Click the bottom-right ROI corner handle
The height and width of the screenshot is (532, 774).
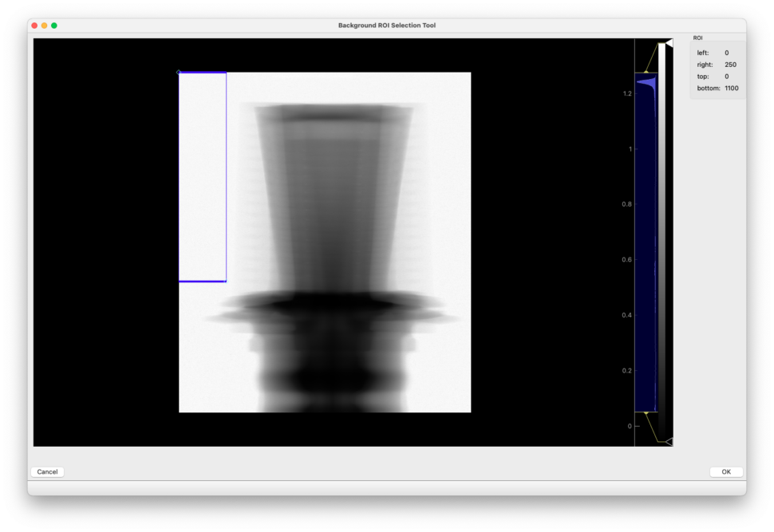click(x=226, y=281)
